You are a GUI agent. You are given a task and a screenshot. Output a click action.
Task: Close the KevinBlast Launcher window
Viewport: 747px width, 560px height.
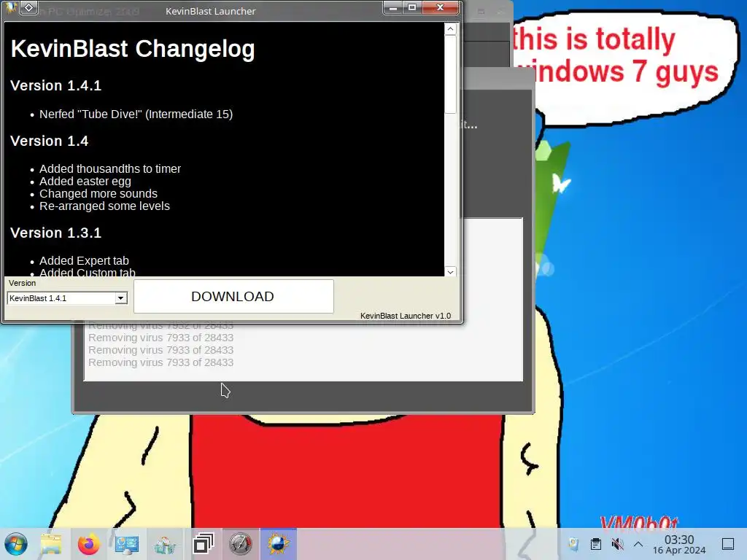(x=440, y=7)
